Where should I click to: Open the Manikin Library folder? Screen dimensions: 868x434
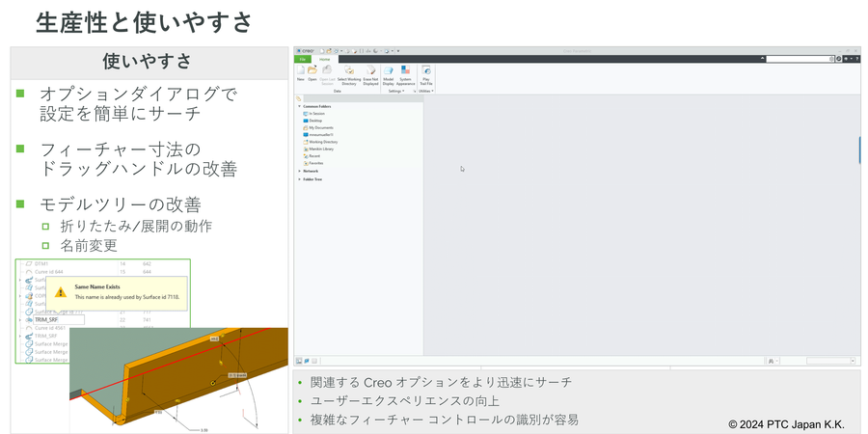[321, 149]
